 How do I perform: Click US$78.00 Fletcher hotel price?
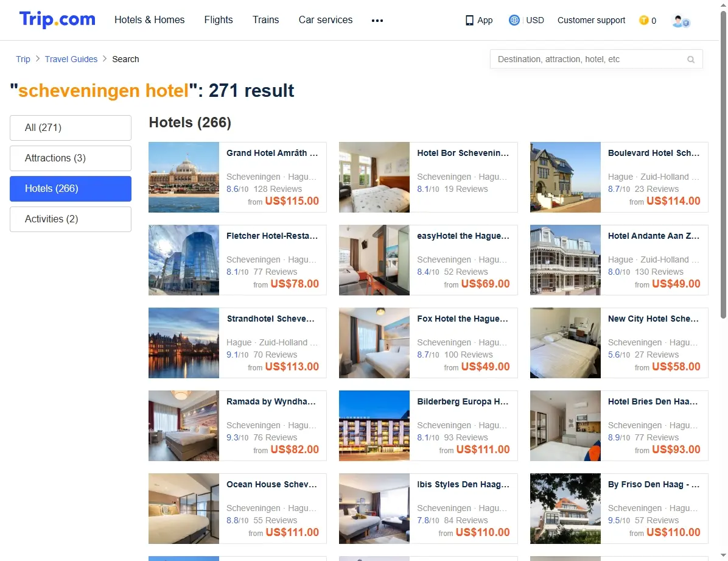pyautogui.click(x=295, y=283)
